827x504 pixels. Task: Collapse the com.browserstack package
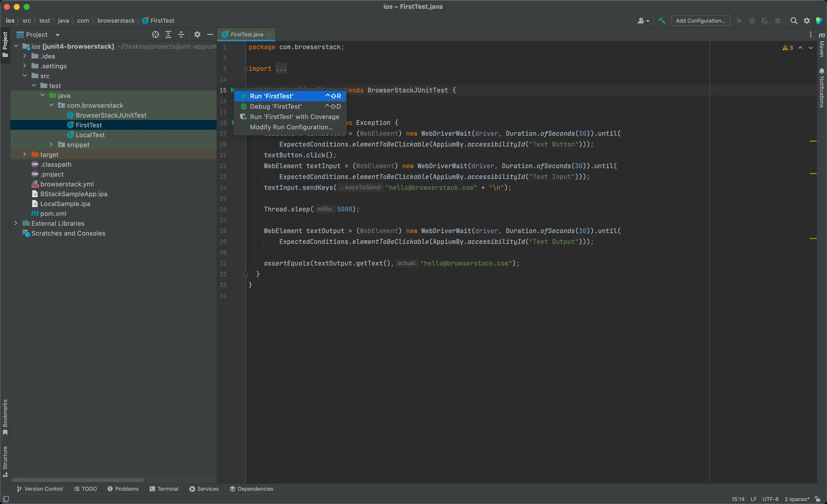51,105
